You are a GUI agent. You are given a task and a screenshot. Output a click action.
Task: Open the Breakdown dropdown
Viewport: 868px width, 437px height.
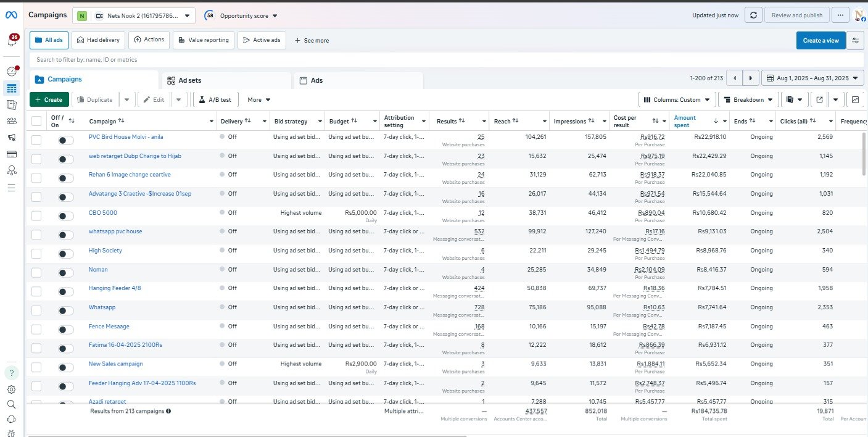[748, 99]
